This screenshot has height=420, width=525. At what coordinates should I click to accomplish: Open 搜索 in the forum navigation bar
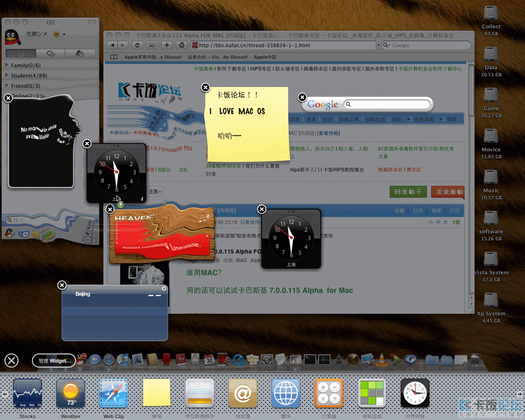tap(311, 119)
